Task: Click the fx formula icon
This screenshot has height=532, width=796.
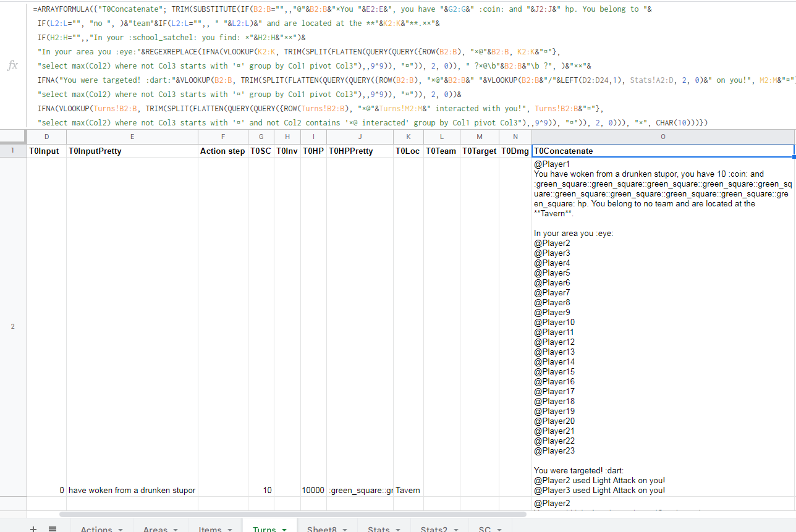Action: pyautogui.click(x=12, y=65)
